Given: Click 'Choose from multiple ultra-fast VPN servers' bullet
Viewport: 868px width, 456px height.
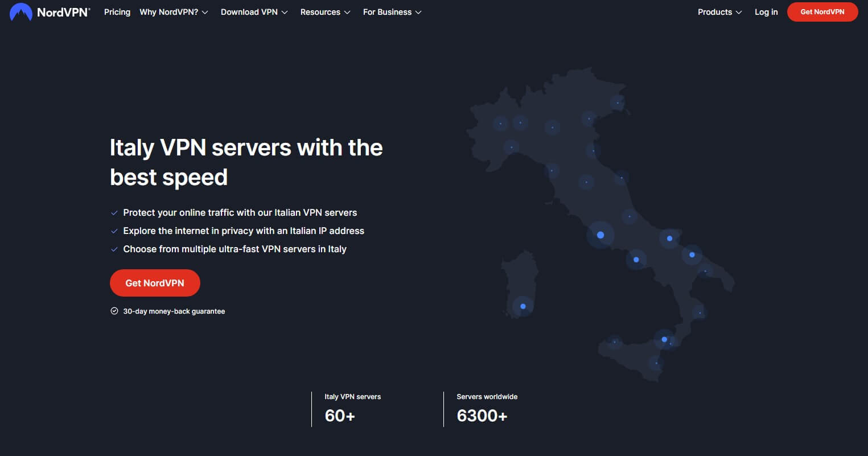Looking at the screenshot, I should (235, 249).
